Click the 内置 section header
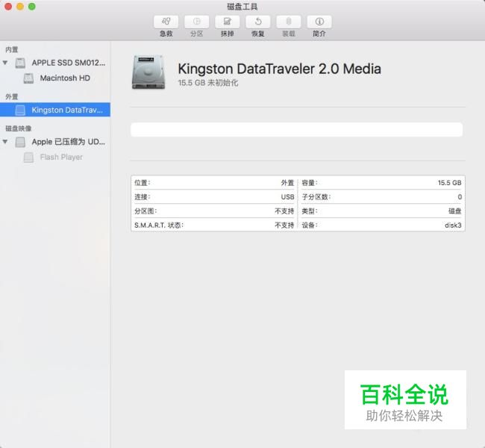 pyautogui.click(x=12, y=50)
